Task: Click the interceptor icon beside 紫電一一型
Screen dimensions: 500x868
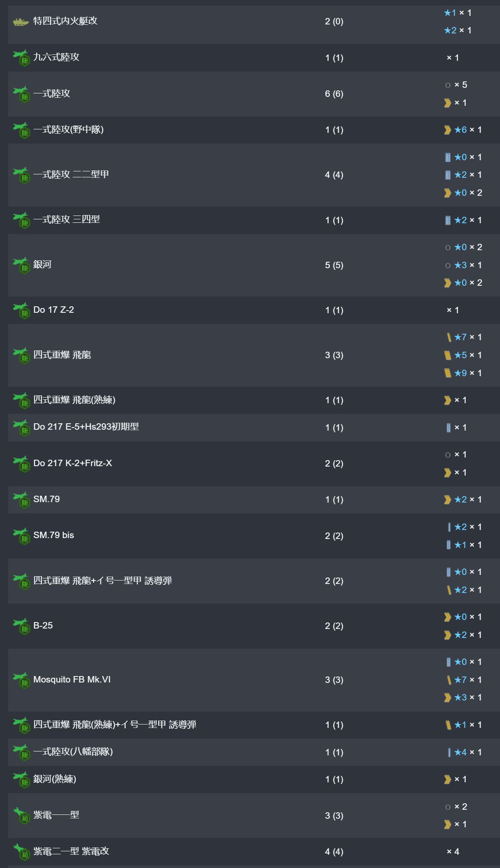Action: pyautogui.click(x=21, y=815)
